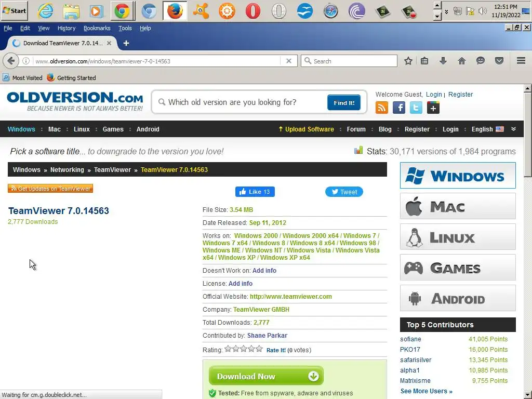Show site identity info icon
Viewport: 532px width, 399px height.
(26, 61)
